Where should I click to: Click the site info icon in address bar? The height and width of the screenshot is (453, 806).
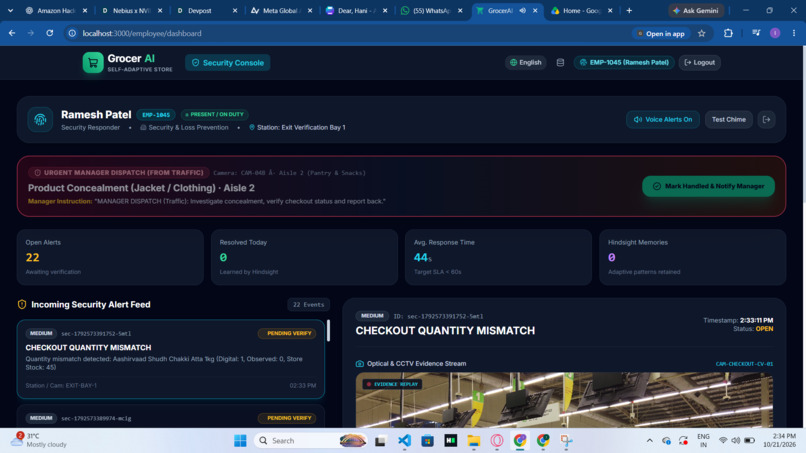72,33
